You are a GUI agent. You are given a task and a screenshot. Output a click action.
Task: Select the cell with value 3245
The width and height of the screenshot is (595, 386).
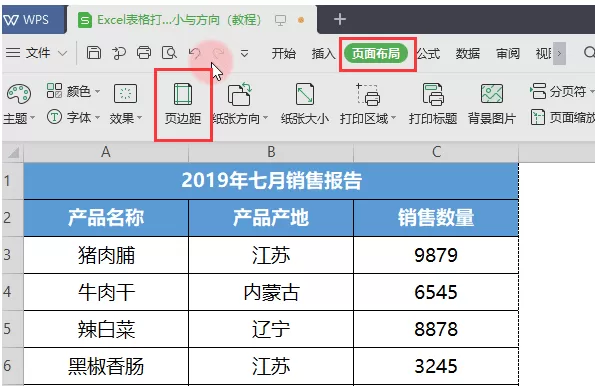(x=436, y=366)
